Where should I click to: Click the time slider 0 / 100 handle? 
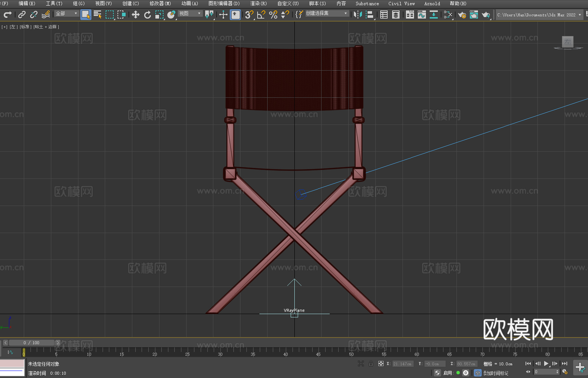pyautogui.click(x=32, y=343)
